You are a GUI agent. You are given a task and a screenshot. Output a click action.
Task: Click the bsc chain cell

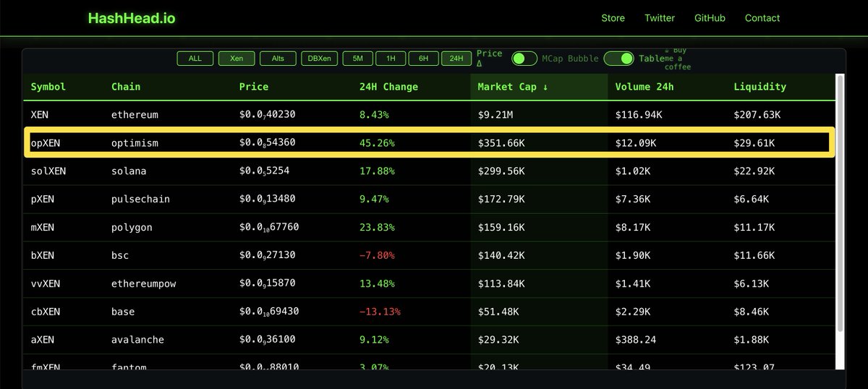[120, 255]
